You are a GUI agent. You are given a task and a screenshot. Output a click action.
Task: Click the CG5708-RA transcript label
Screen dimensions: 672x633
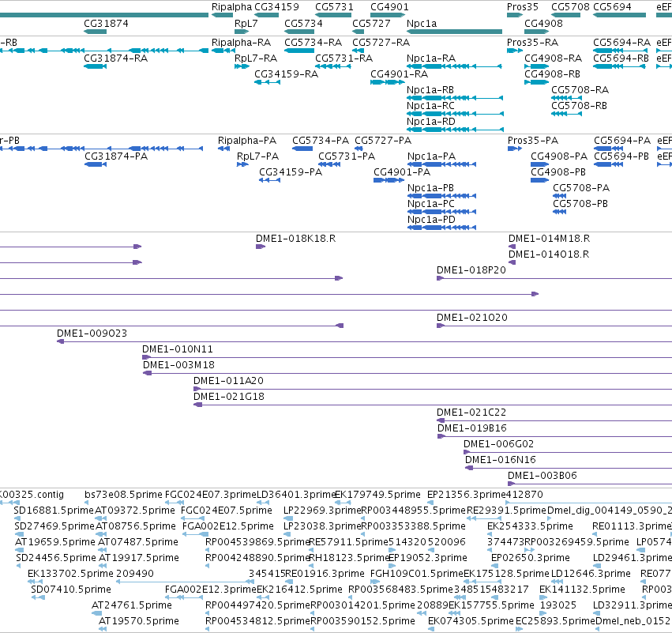click(580, 90)
